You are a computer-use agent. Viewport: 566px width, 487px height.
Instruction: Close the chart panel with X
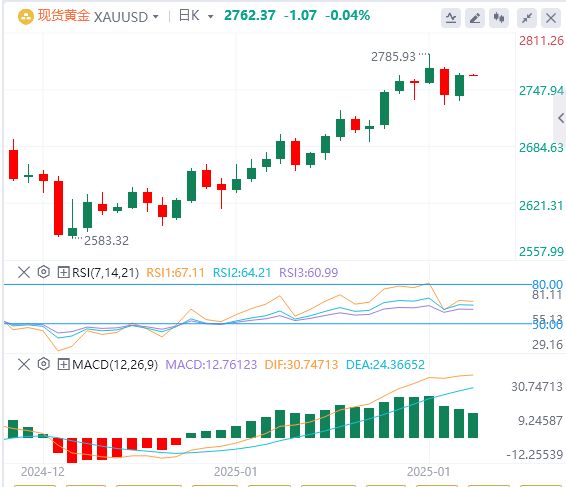[551, 17]
